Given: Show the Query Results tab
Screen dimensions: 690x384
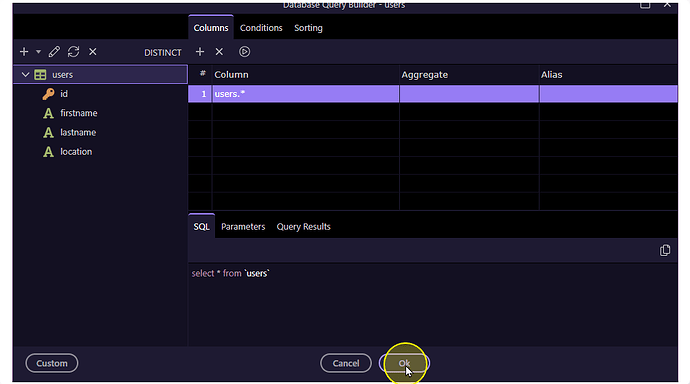Looking at the screenshot, I should coord(303,227).
